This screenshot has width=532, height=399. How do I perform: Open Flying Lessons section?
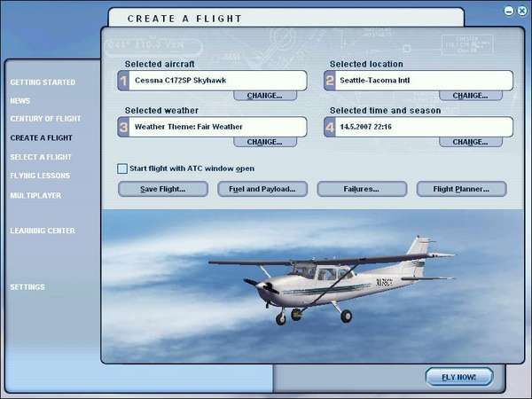[x=40, y=176]
